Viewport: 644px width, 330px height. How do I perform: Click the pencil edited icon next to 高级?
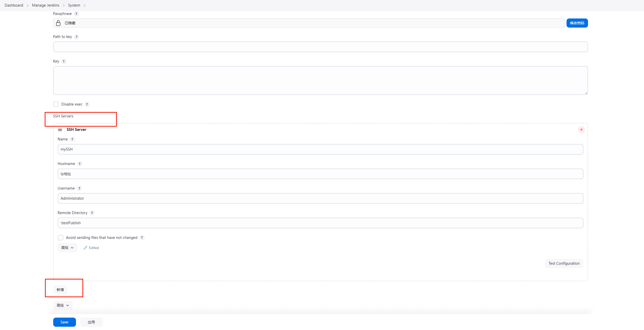coord(85,247)
